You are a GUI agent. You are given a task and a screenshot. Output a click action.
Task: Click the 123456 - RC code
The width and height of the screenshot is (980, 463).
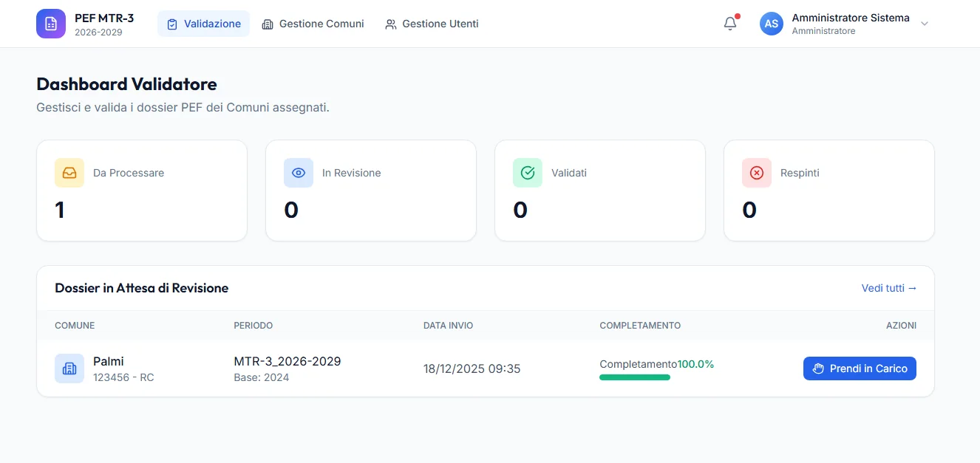123,377
